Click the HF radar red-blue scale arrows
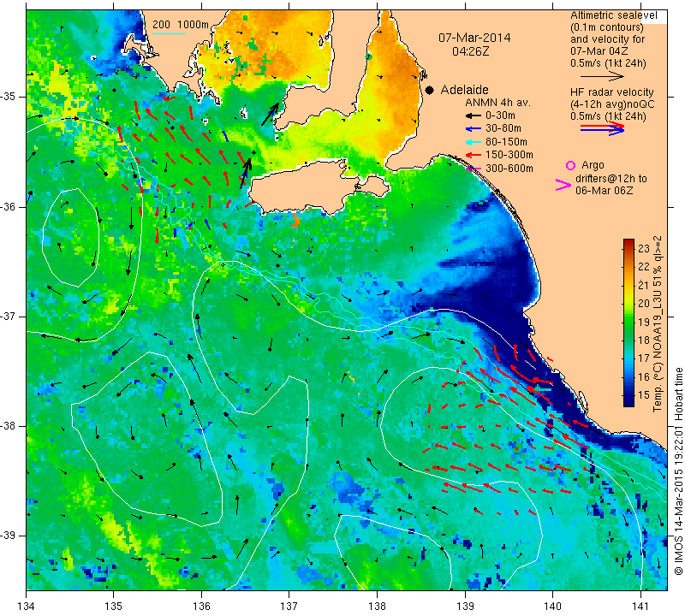Image resolution: width=685 pixels, height=616 pixels. 602,128
